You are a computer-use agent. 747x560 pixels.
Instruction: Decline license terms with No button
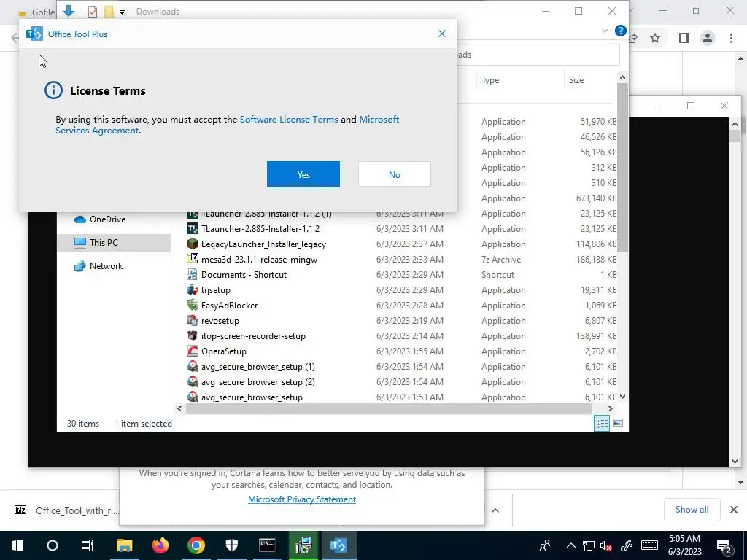(x=394, y=174)
